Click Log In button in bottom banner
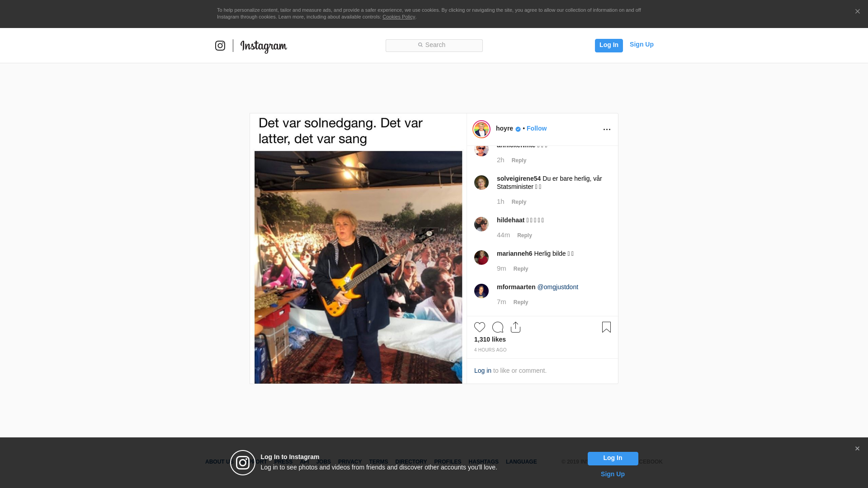 coord(613,458)
